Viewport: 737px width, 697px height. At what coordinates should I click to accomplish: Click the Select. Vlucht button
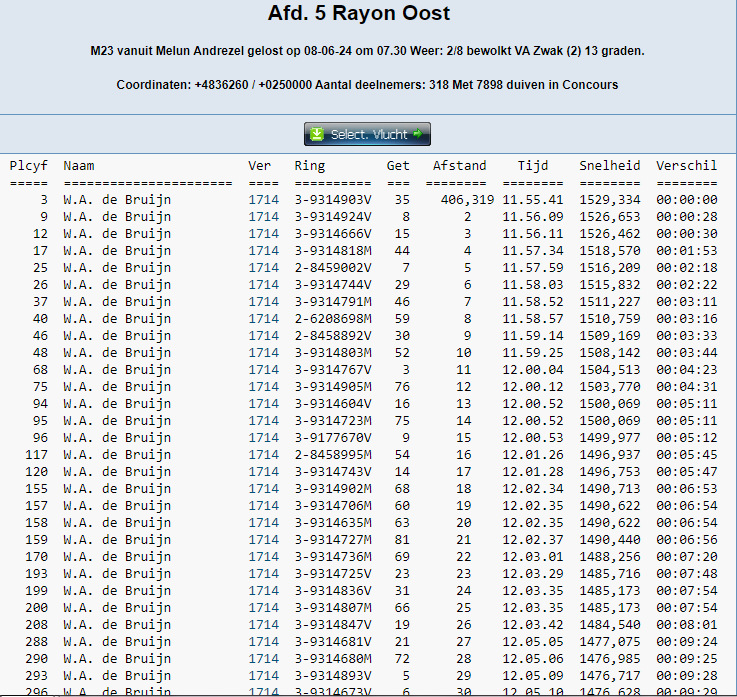(367, 134)
